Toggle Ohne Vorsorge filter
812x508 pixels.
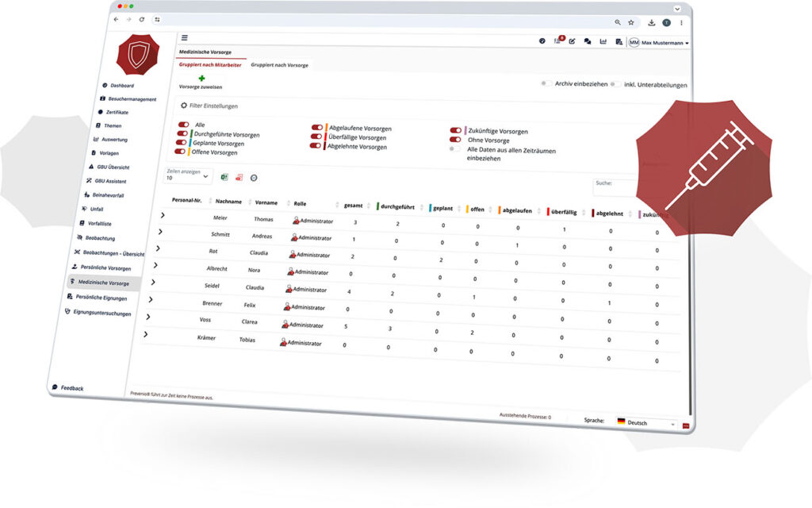click(455, 140)
